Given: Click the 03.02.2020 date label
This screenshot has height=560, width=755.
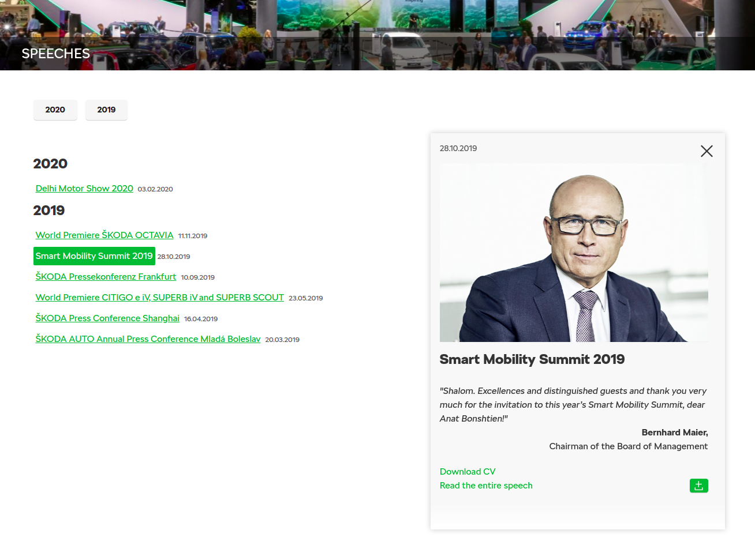Looking at the screenshot, I should coord(155,189).
